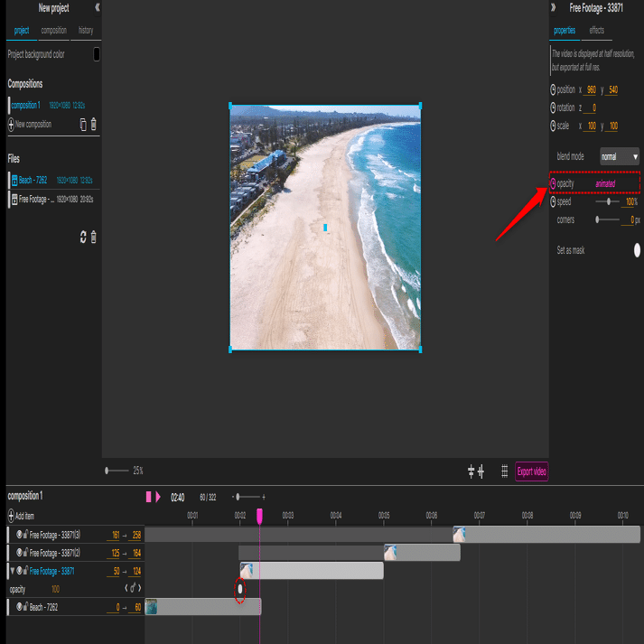Click Project background color swatch
Image resolution: width=644 pixels, height=644 pixels.
[x=97, y=54]
